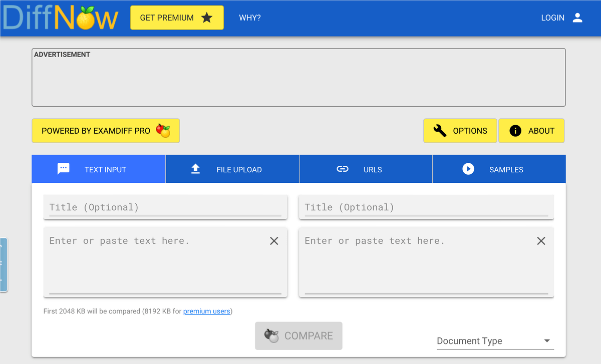Click the user profile icon beside Login
Image resolution: width=601 pixels, height=364 pixels.
(x=577, y=18)
